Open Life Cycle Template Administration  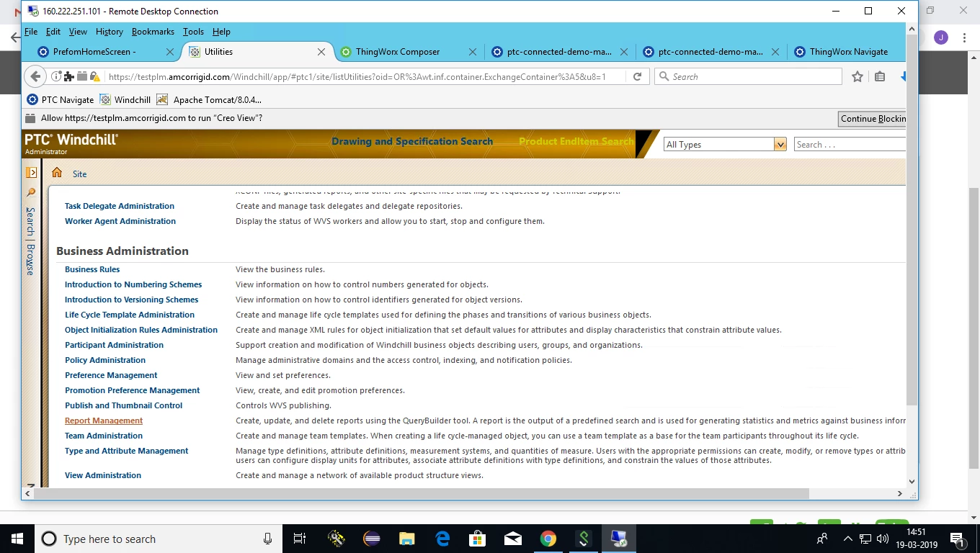coord(130,315)
